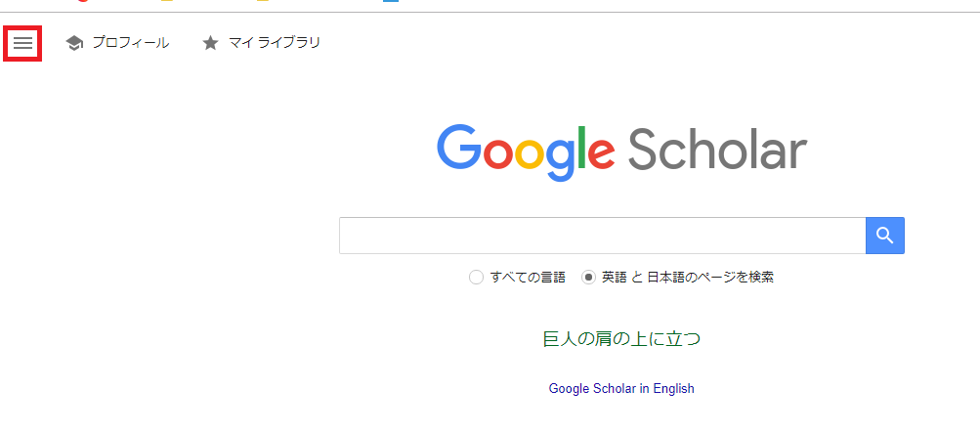Click the lowercase blue g in the logo
Image resolution: width=980 pixels, height=433 pixels.
click(x=558, y=158)
